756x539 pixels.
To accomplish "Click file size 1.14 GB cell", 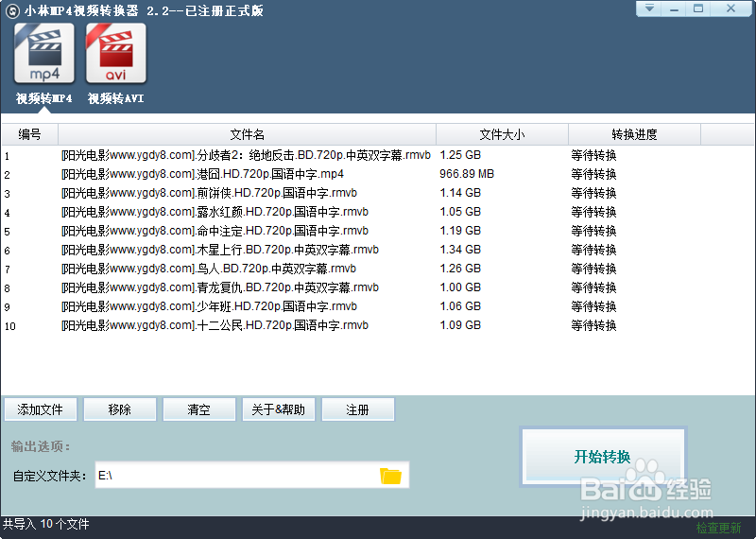I will pyautogui.click(x=460, y=193).
